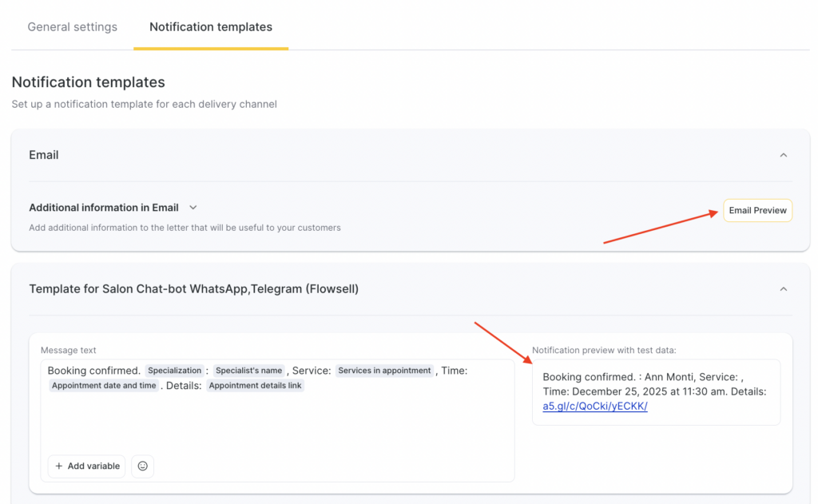
Task: Click the Email Preview button
Action: 757,210
